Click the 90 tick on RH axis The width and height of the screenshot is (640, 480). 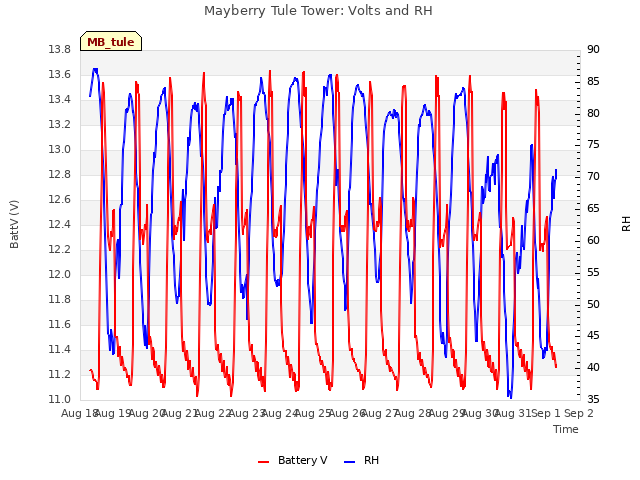tap(593, 49)
